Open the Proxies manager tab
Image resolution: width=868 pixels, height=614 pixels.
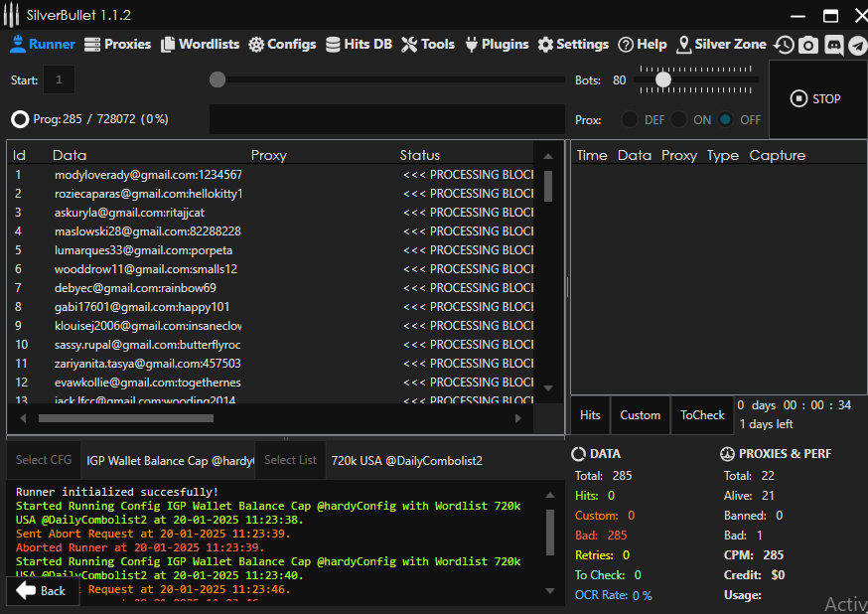(118, 45)
